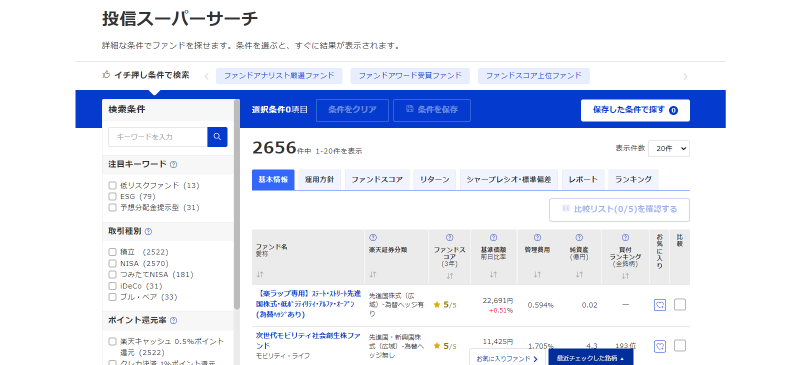Check the iDeCo (31) checkbox
The image size is (801, 365).
click(112, 286)
